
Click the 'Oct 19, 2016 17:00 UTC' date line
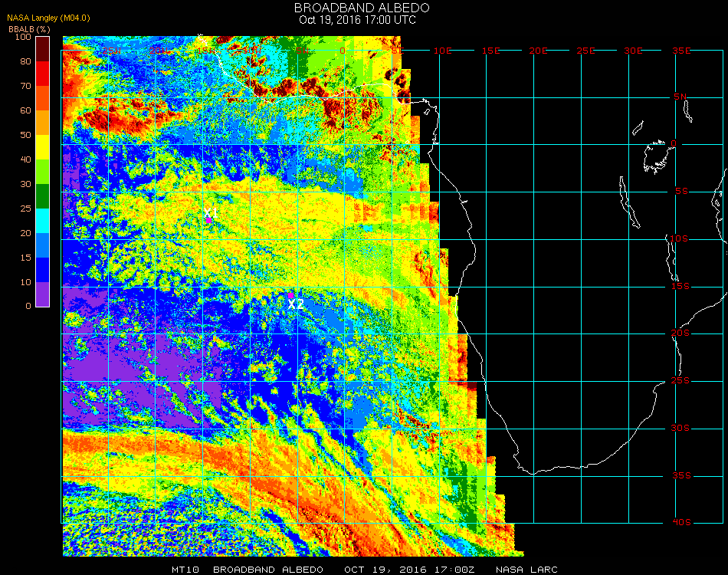pos(358,20)
